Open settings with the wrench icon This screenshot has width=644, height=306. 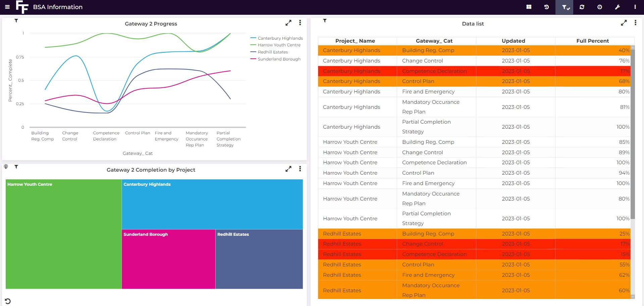coord(617,7)
